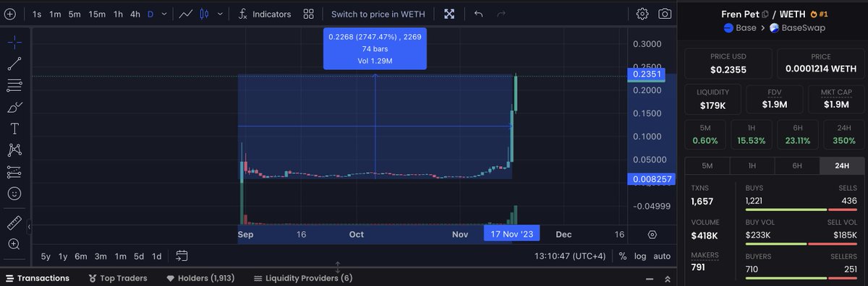Viewport: 868px width, 286px height.
Task: Click the buy volume versus sell volume bar
Action: coord(801,243)
